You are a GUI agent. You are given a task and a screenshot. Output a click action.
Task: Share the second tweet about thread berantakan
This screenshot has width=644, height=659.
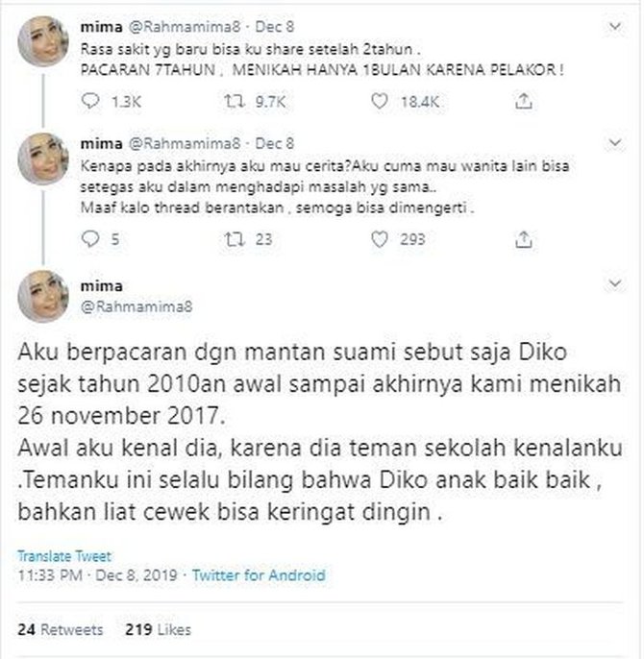point(524,239)
